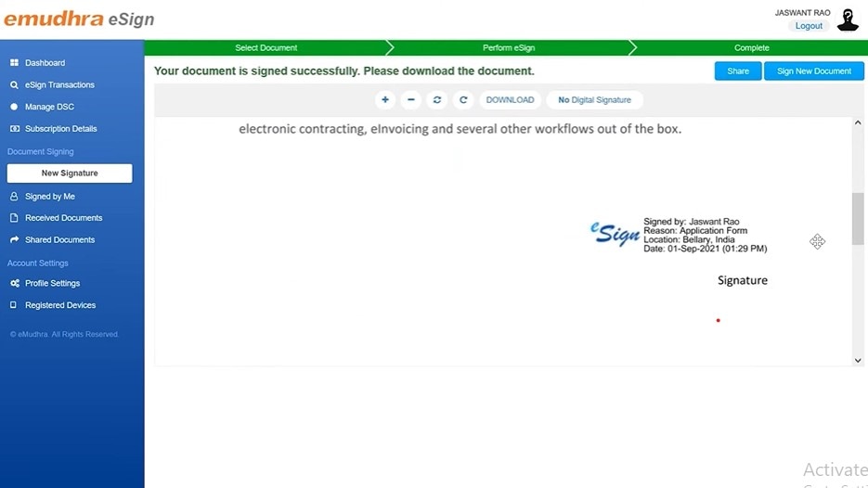Click Sign New Document button
The width and height of the screenshot is (868, 488).
[x=814, y=71]
